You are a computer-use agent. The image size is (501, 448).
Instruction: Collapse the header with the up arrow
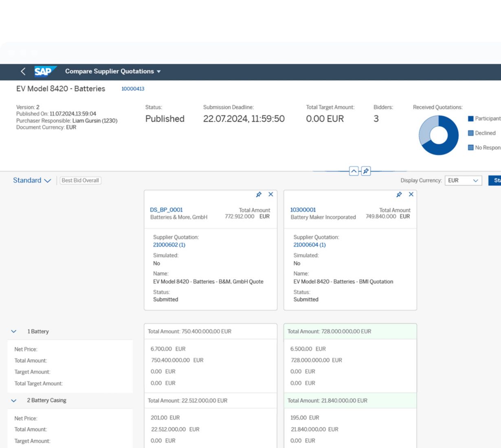pos(354,171)
